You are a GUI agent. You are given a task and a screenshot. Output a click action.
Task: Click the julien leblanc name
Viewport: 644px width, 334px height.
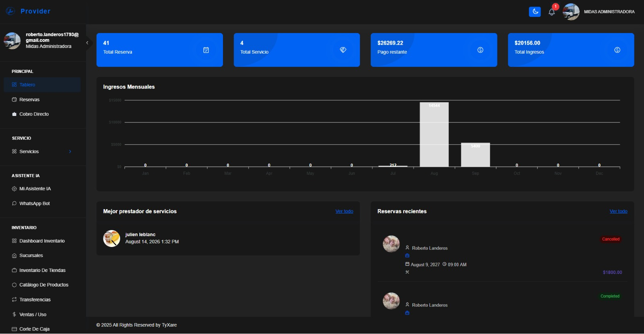pyautogui.click(x=140, y=234)
